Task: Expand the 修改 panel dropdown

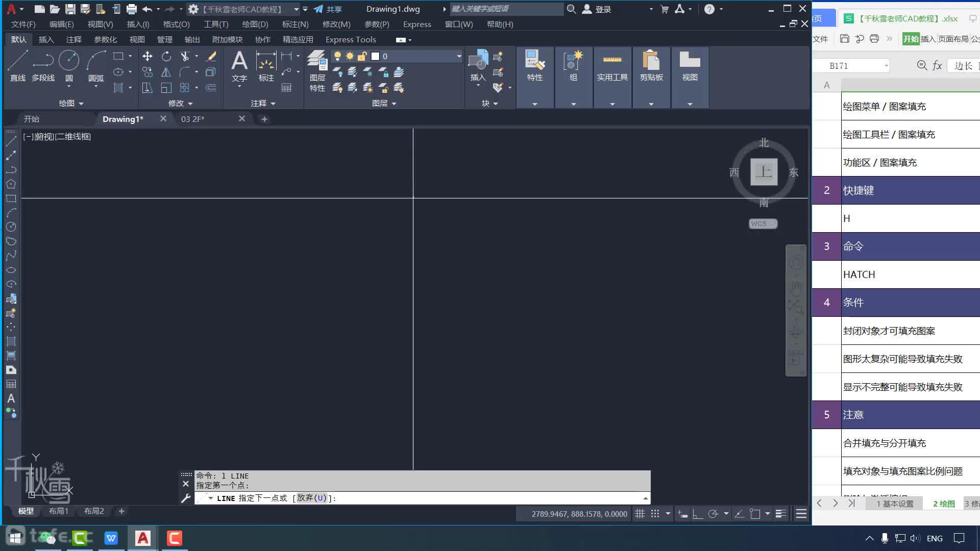Action: [181, 103]
